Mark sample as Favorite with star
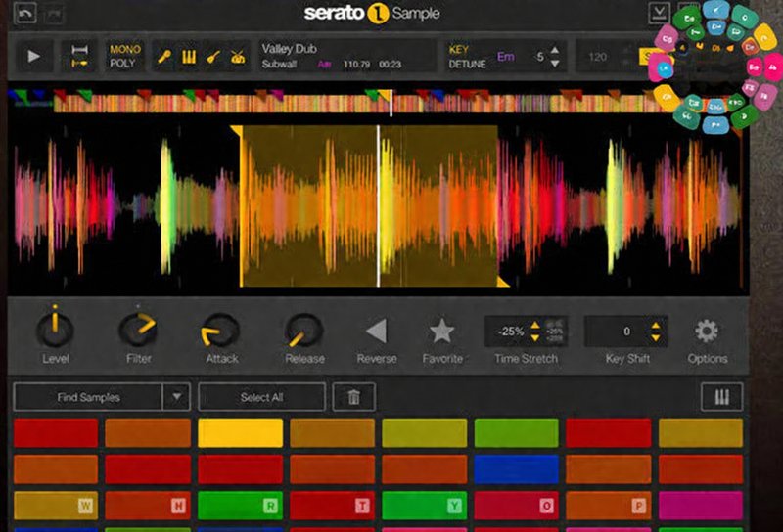The width and height of the screenshot is (783, 532). pos(442,331)
